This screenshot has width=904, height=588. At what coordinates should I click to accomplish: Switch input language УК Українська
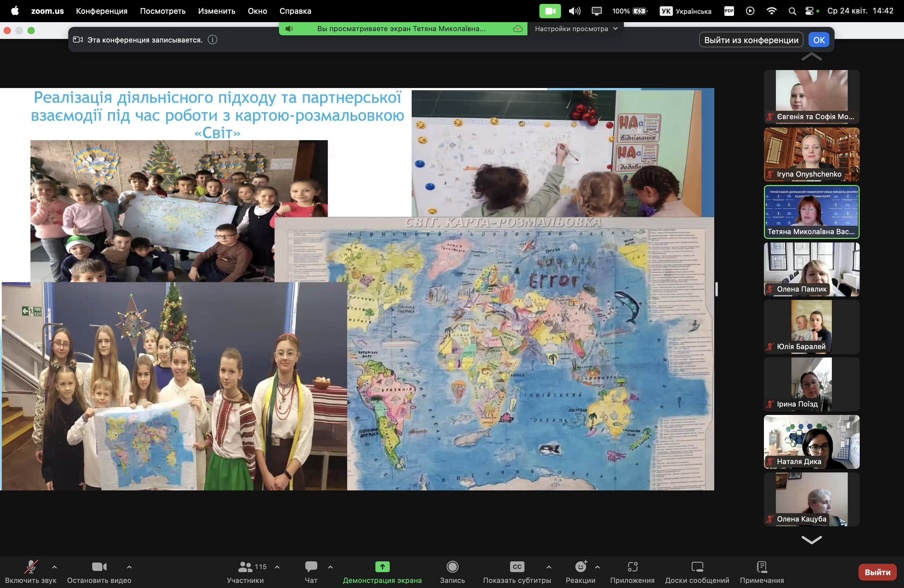[685, 11]
